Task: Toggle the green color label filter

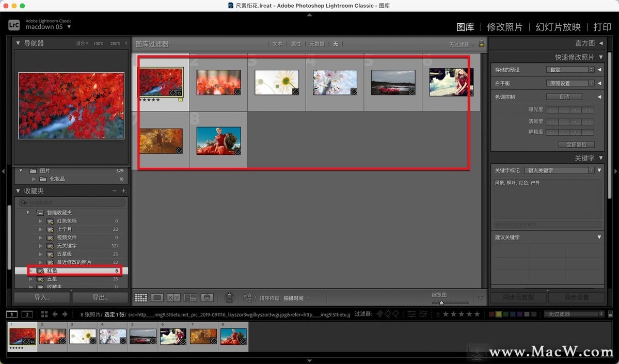Action: pos(506,314)
